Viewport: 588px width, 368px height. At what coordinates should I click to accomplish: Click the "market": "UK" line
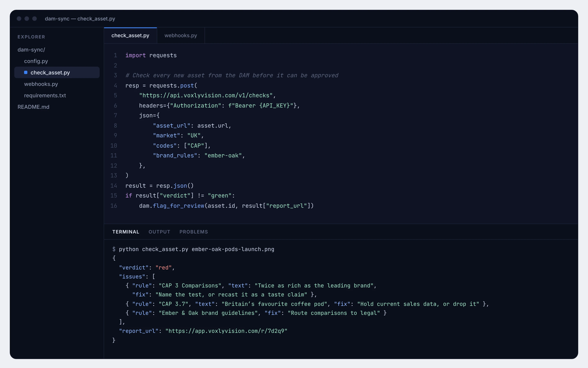coord(178,136)
